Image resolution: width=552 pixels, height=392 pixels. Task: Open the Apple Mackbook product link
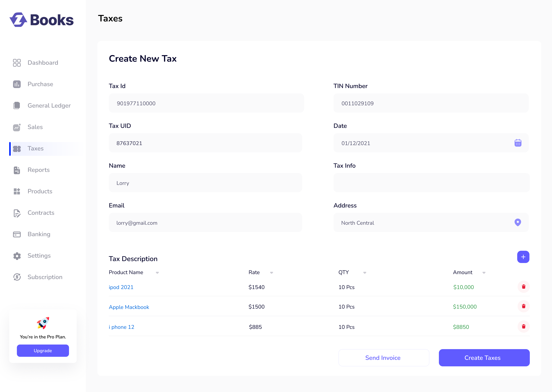(129, 307)
